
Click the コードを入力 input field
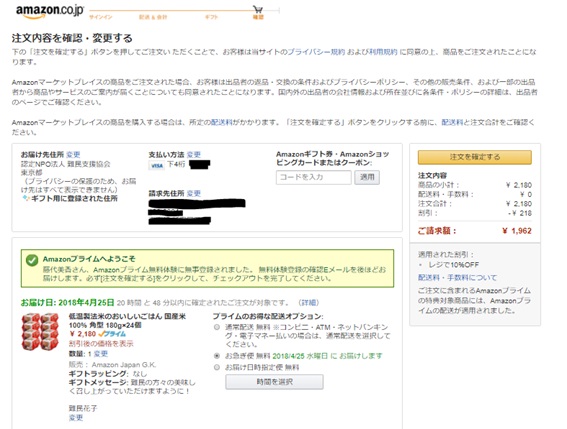314,177
